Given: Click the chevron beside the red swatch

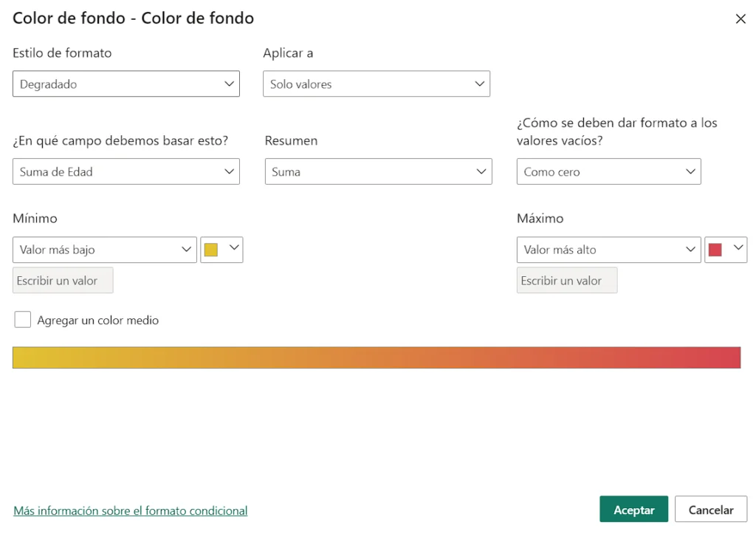Looking at the screenshot, I should [x=738, y=250].
